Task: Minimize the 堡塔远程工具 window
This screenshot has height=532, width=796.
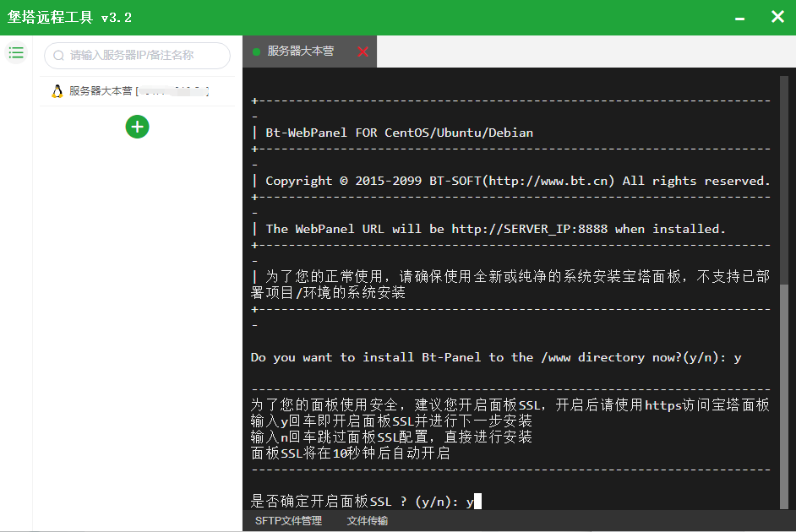Action: click(x=739, y=18)
